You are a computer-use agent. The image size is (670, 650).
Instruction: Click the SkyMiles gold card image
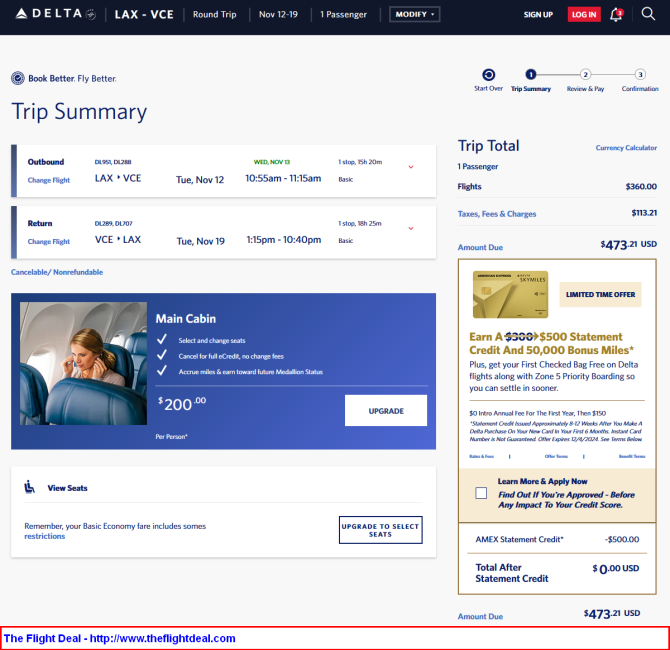tap(510, 294)
